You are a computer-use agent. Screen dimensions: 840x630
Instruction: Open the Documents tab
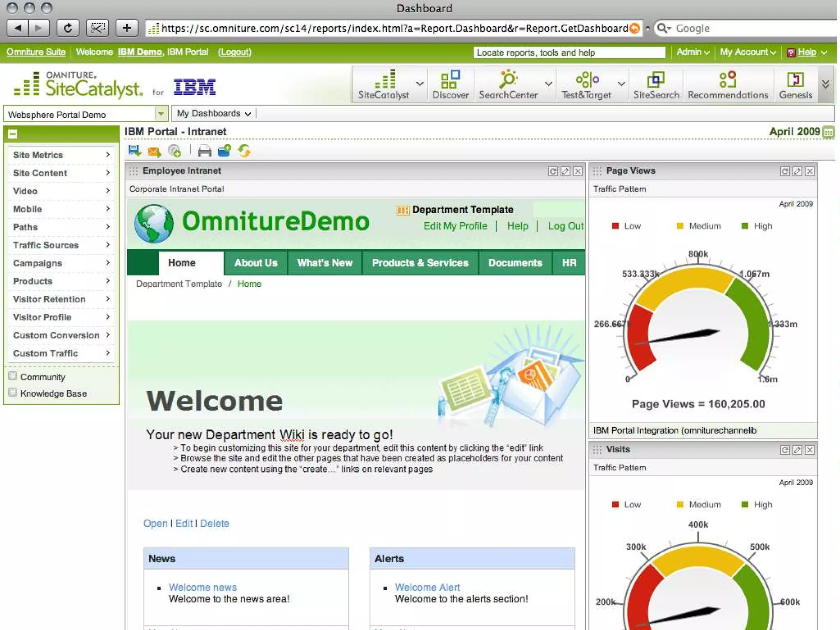(515, 263)
